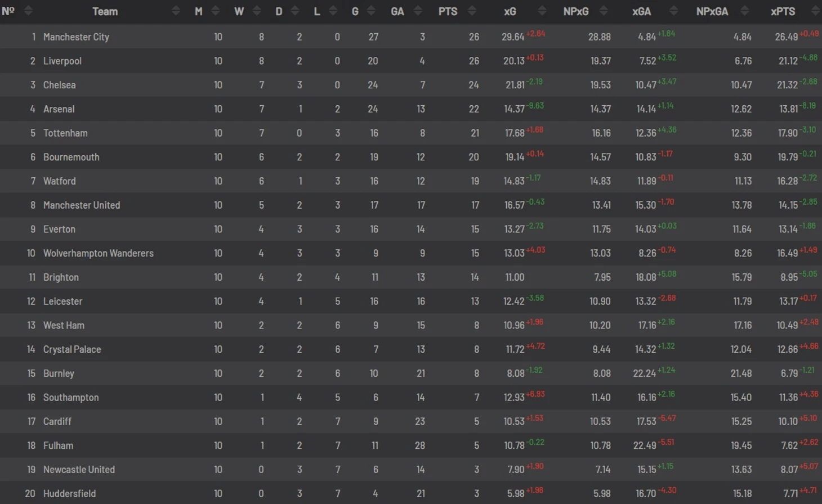Screen dimensions: 822x504
Task: Sort by NPxG column arrows
Action: point(604,11)
